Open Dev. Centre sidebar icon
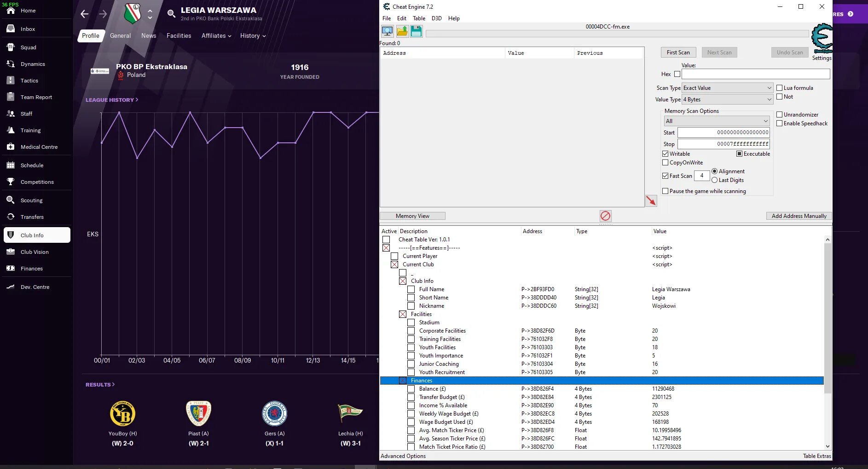The height and width of the screenshot is (469, 868). click(x=11, y=287)
